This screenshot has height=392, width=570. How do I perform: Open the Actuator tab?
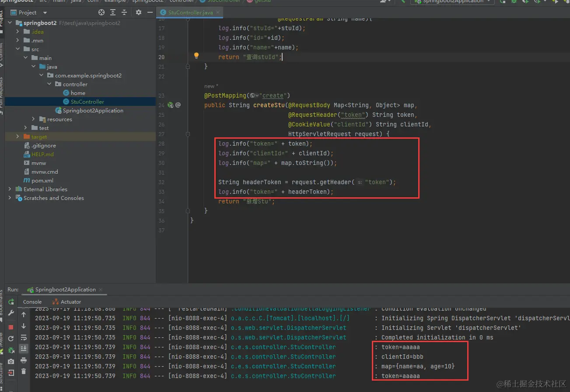point(67,302)
